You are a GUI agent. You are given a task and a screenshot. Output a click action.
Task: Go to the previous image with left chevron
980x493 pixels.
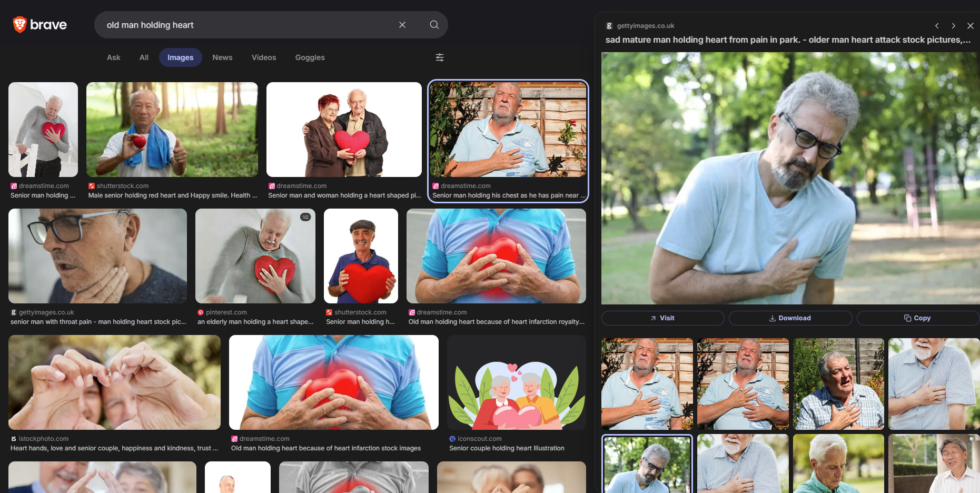tap(937, 26)
